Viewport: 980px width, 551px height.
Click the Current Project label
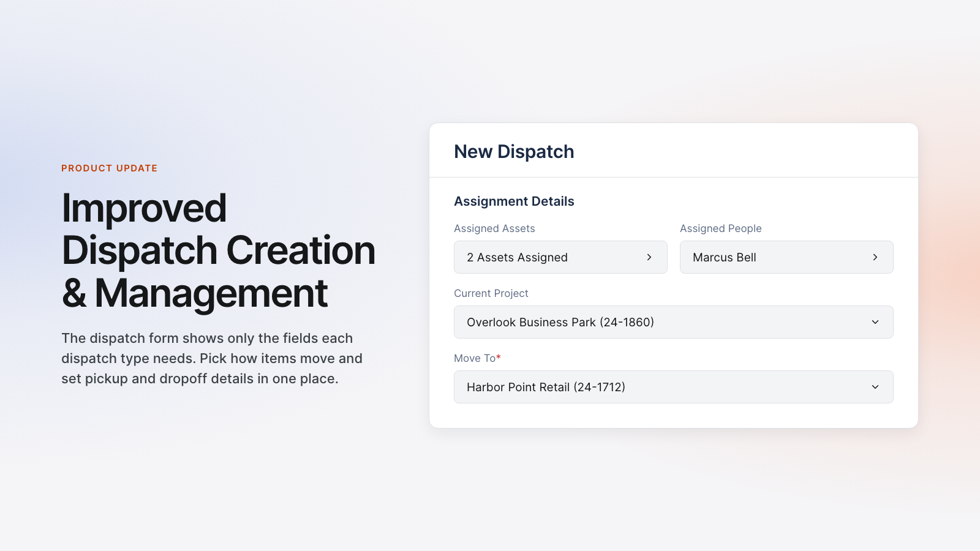pyautogui.click(x=491, y=293)
